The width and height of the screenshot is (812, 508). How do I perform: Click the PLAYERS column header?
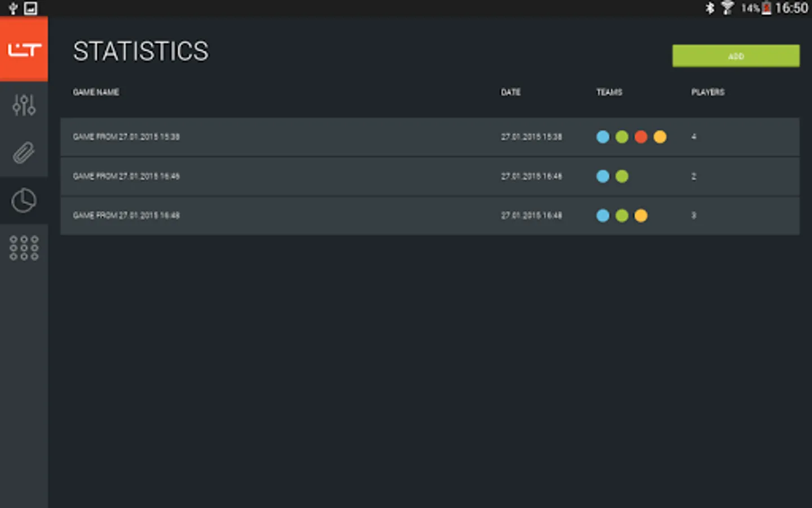(708, 92)
